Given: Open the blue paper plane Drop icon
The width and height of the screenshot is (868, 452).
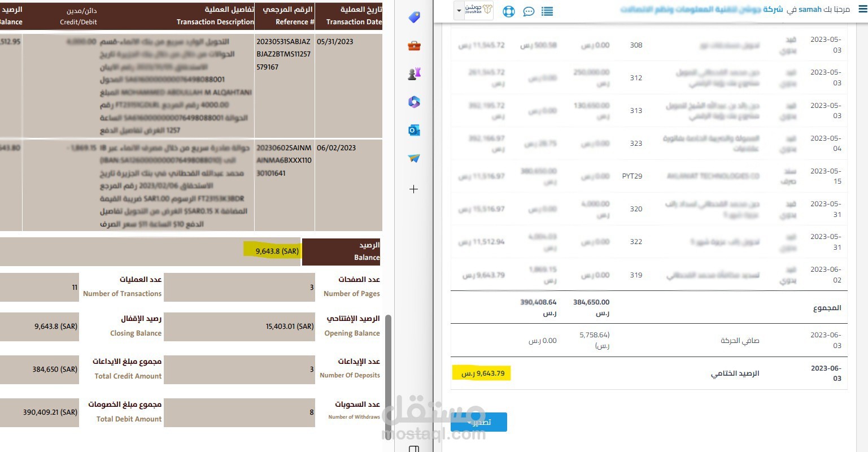Looking at the screenshot, I should coord(414,159).
